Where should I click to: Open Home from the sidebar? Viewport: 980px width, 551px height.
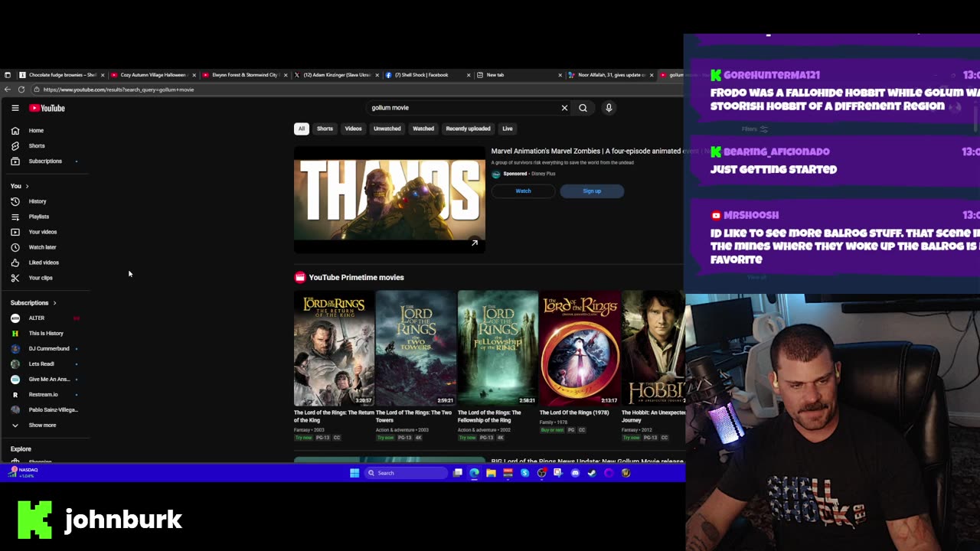(36, 131)
